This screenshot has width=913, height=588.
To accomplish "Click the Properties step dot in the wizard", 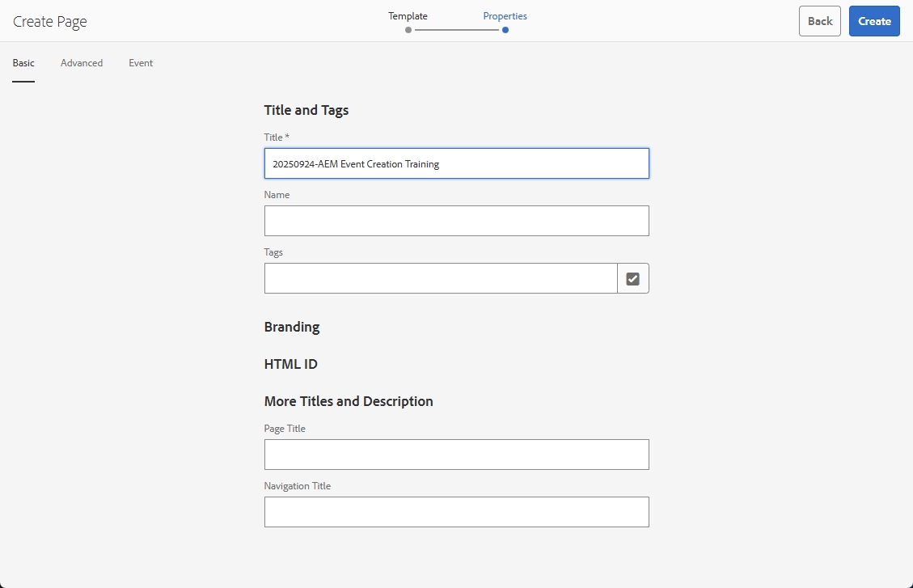I will coord(505,30).
